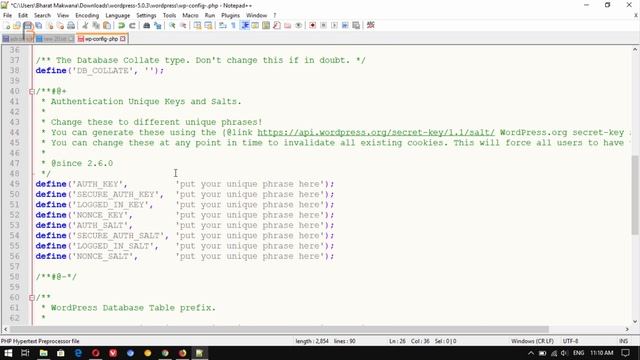Toggle INS overwrite mode in status bar

(623, 341)
